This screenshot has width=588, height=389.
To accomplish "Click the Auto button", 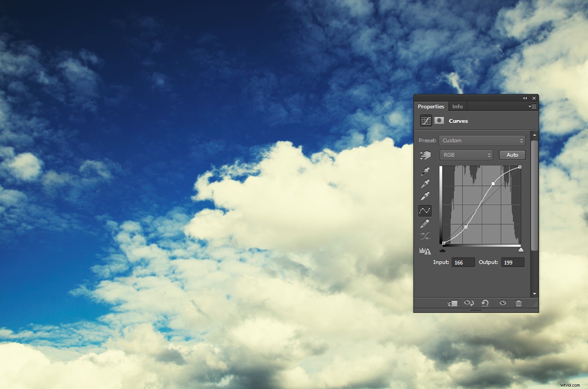I will click(512, 155).
